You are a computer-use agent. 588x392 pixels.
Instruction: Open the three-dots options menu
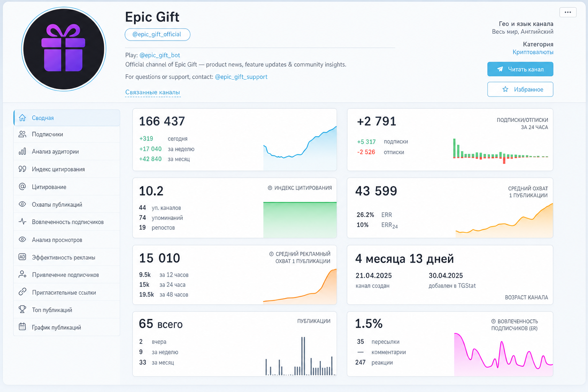click(568, 12)
